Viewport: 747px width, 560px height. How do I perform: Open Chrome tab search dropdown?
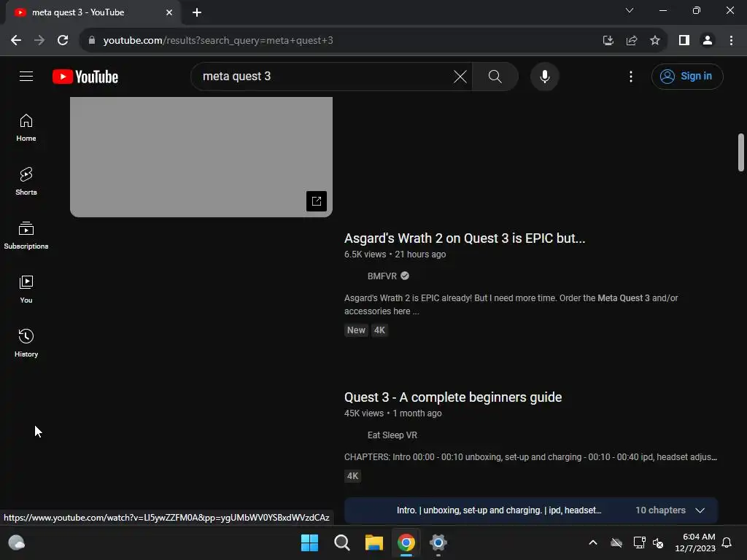point(630,10)
